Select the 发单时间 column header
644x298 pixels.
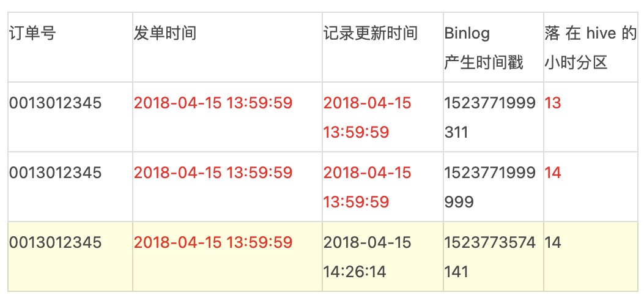tap(165, 33)
